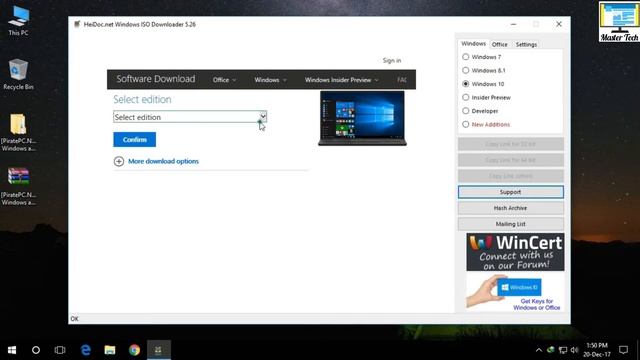
Task: Select the Windows 7 radio button
Action: click(465, 57)
